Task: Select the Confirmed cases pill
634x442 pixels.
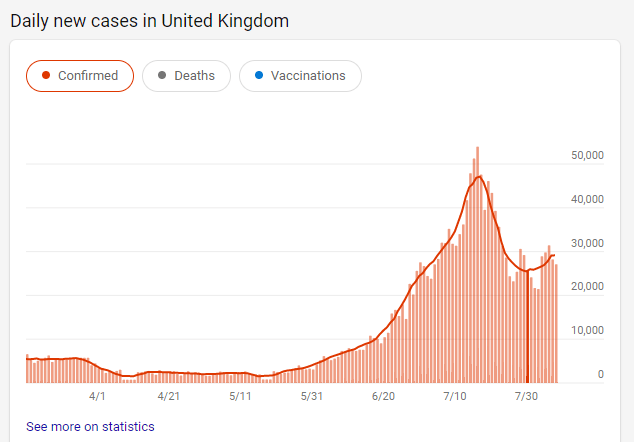Action: point(80,76)
